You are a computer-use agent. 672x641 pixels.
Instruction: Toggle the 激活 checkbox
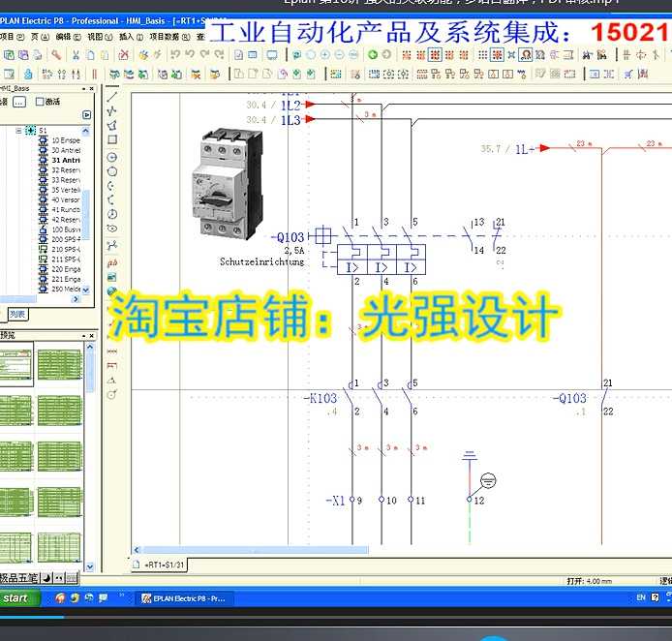[x=40, y=102]
